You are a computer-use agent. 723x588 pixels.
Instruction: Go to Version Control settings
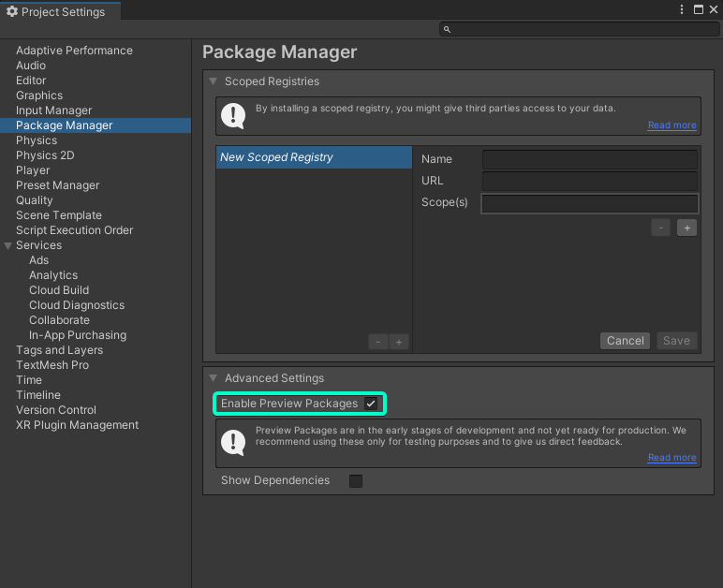pos(56,410)
